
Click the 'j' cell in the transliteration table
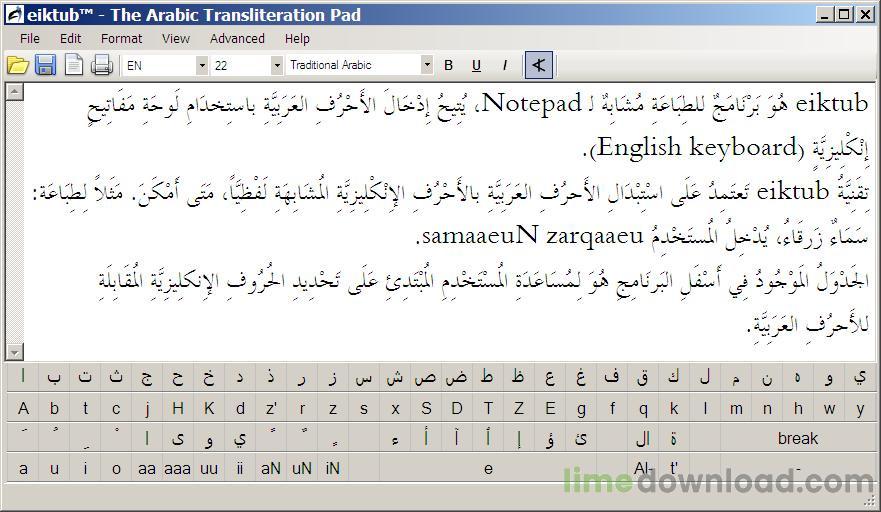147,408
